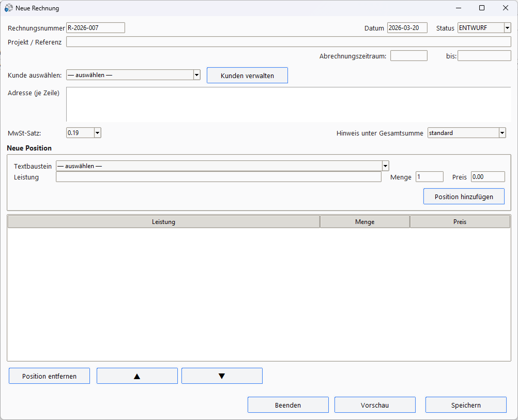The width and height of the screenshot is (518, 420).
Task: Click the Kunden verwalten button
Action: click(x=247, y=76)
